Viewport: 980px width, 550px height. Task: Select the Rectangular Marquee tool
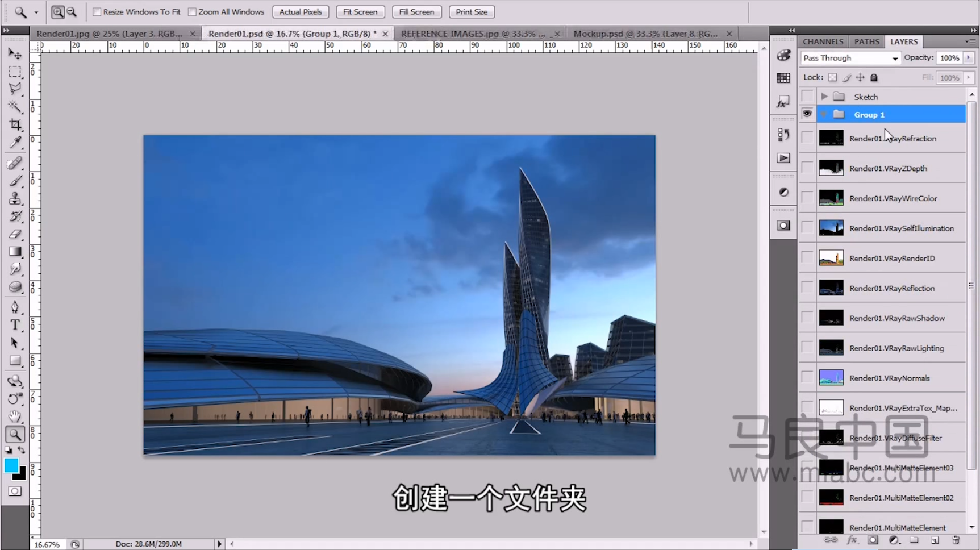15,72
